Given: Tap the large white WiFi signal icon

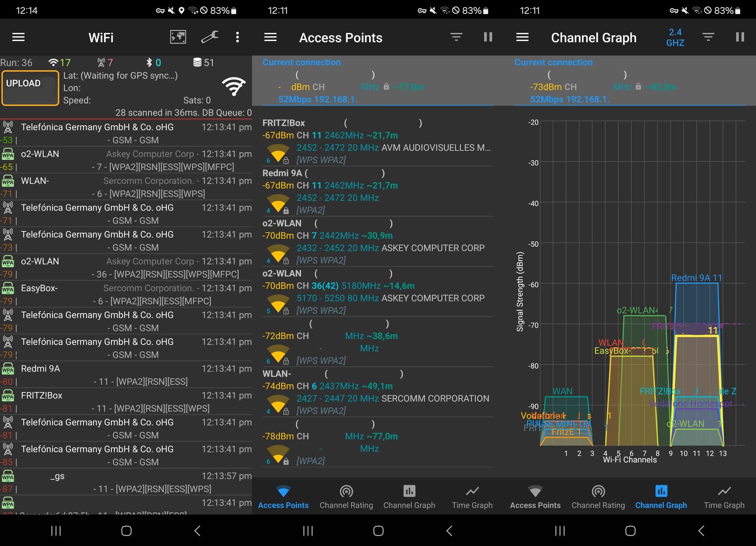Looking at the screenshot, I should click(x=233, y=86).
